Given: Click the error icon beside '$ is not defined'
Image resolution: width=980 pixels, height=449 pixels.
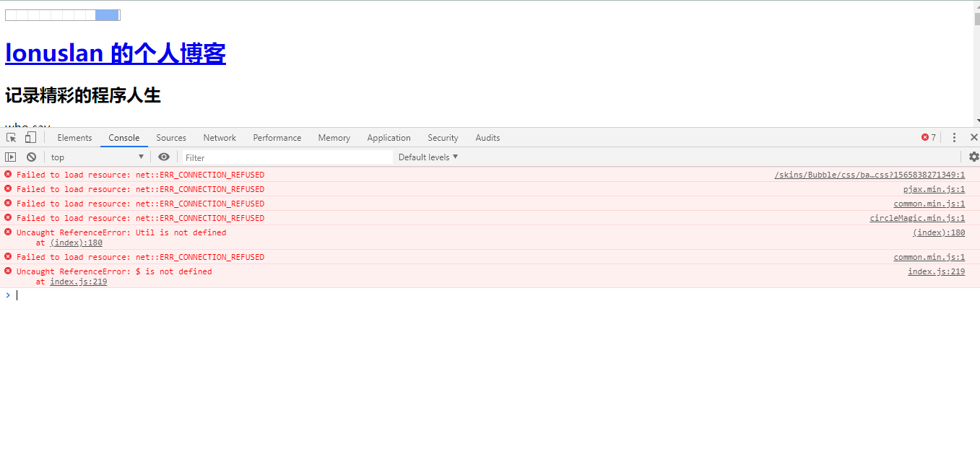Looking at the screenshot, I should click(8, 271).
